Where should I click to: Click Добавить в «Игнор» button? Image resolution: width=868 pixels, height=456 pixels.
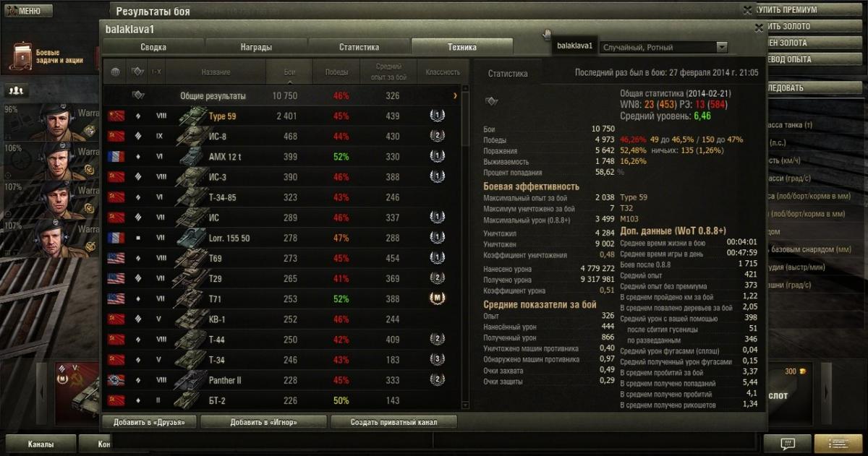[263, 422]
